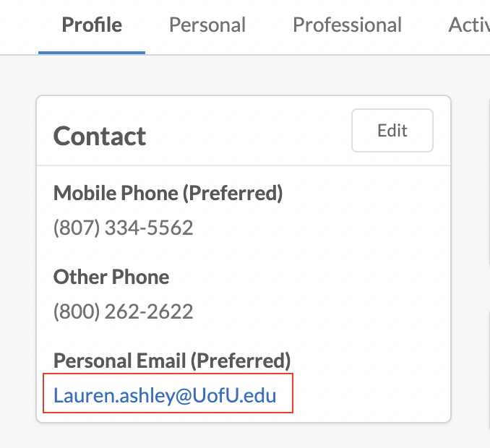Click the Personal Email (Preferred) label
The image size is (490, 448).
pos(172,360)
